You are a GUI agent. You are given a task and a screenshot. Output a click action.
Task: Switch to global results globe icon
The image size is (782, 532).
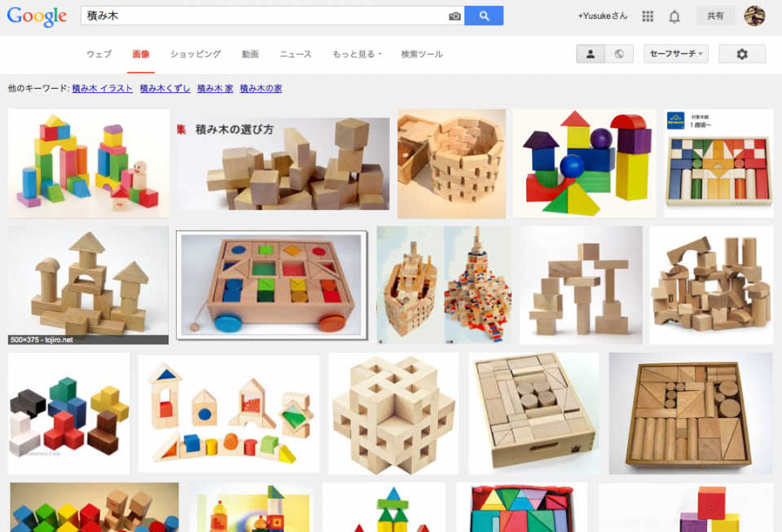(619, 54)
